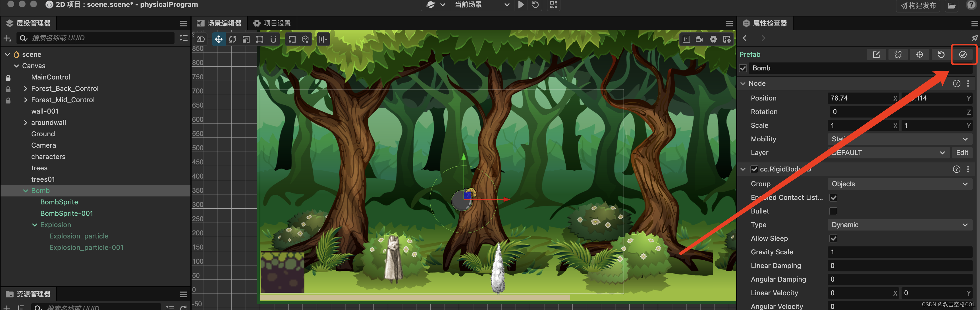
Task: Edit the Bomb prefab asset
Action: click(x=876, y=55)
